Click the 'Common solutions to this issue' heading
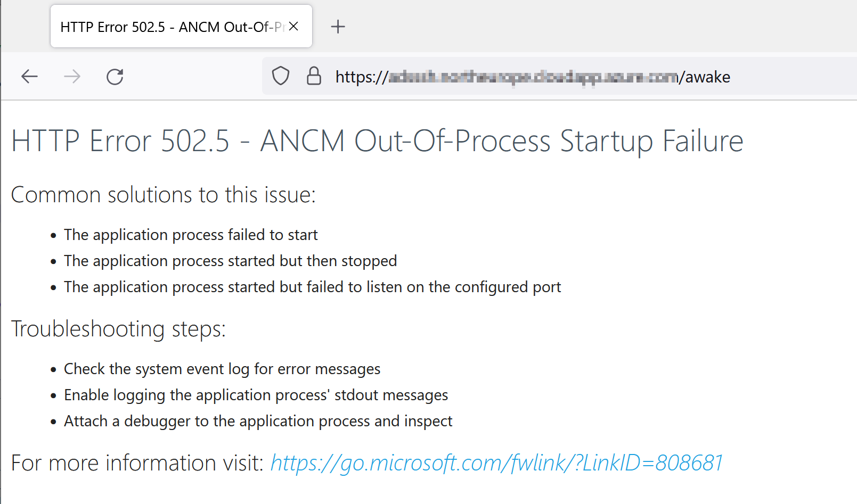 [164, 195]
